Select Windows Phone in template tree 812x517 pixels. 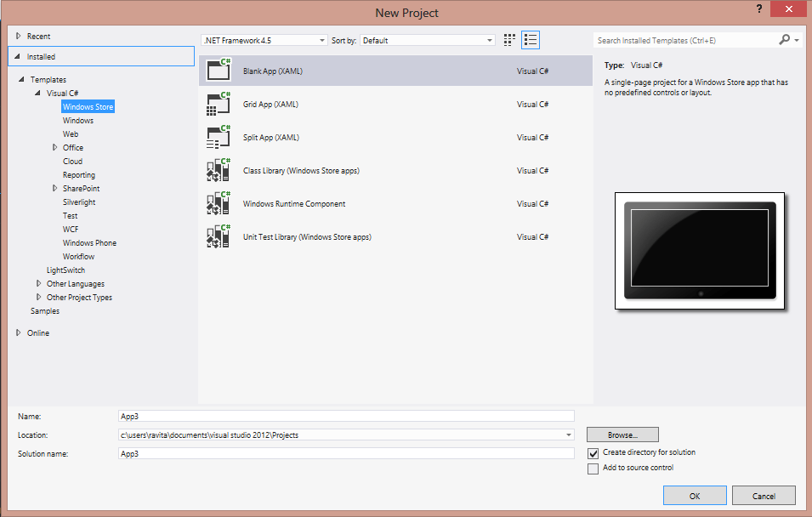[x=89, y=243]
